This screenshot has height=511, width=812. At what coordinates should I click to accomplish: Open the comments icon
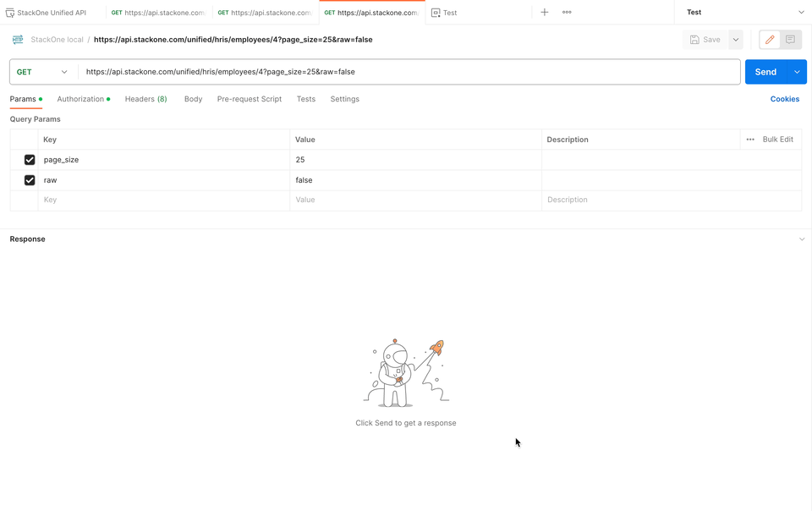pyautogui.click(x=790, y=40)
